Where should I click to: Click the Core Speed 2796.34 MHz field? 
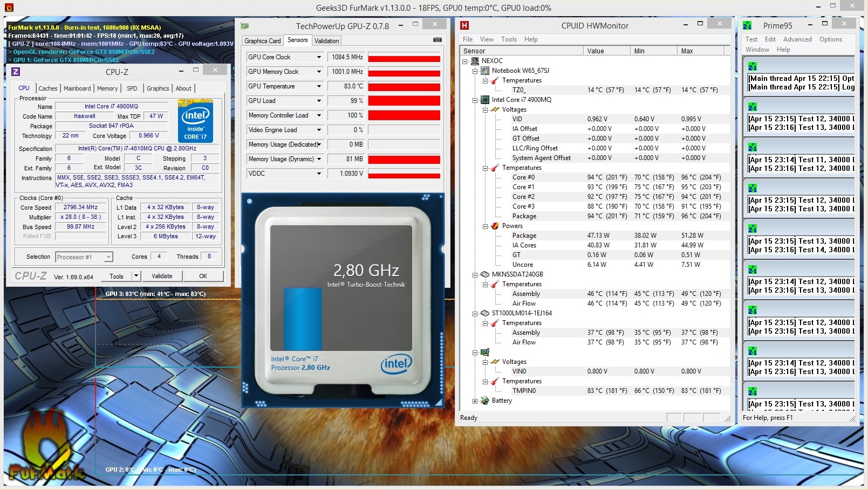(x=80, y=207)
